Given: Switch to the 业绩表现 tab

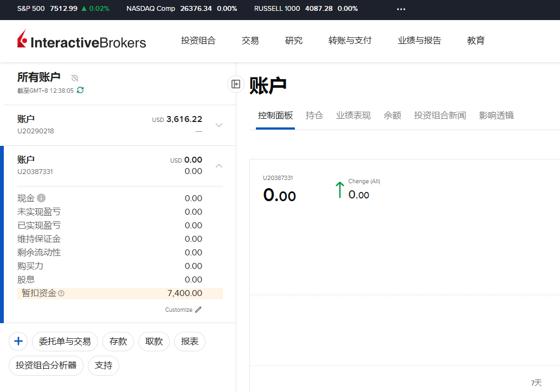Looking at the screenshot, I should click(353, 115).
